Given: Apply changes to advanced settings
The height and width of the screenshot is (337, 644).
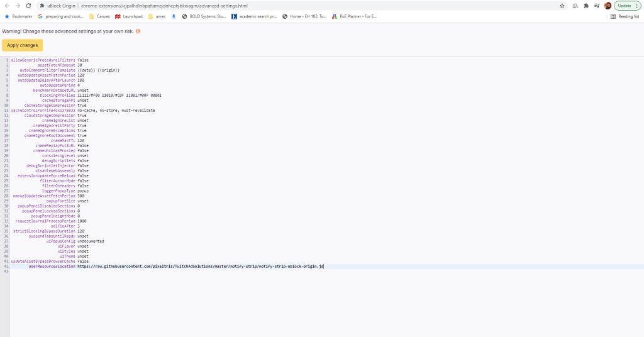Looking at the screenshot, I should 22,45.
